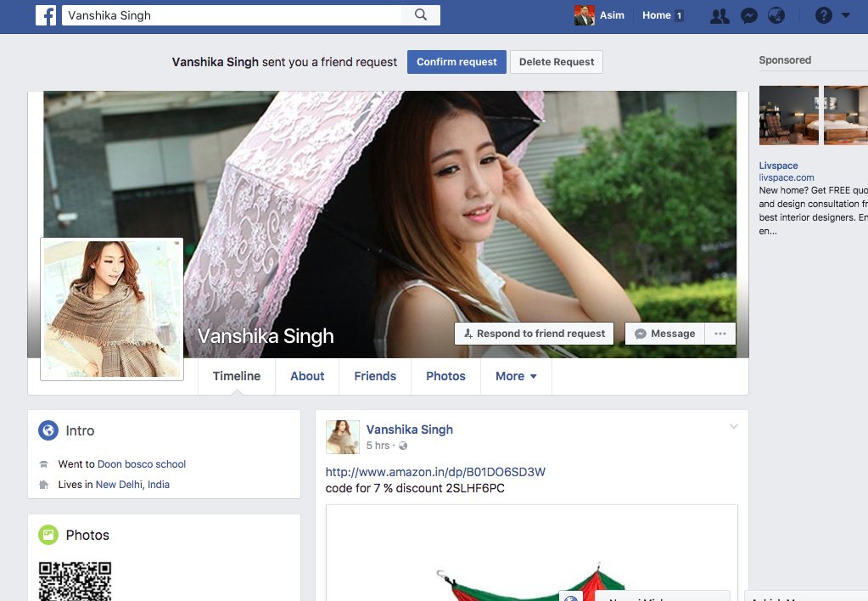Expand the account menu arrow in top bar

pyautogui.click(x=845, y=15)
